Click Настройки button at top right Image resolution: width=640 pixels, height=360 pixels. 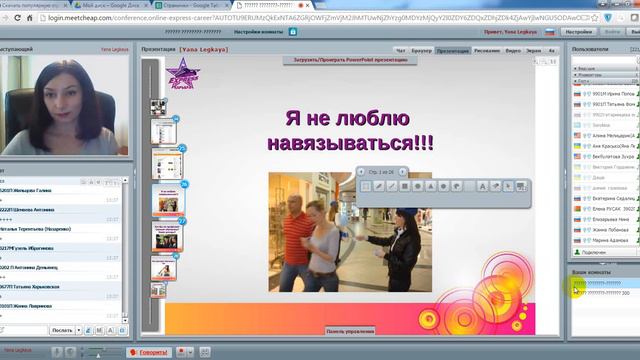(x=579, y=32)
